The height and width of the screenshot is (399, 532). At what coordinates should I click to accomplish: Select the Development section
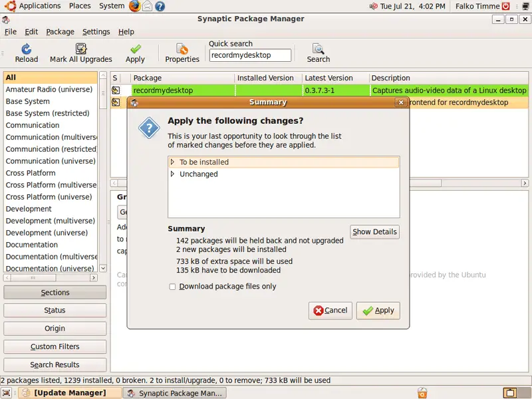(51, 209)
